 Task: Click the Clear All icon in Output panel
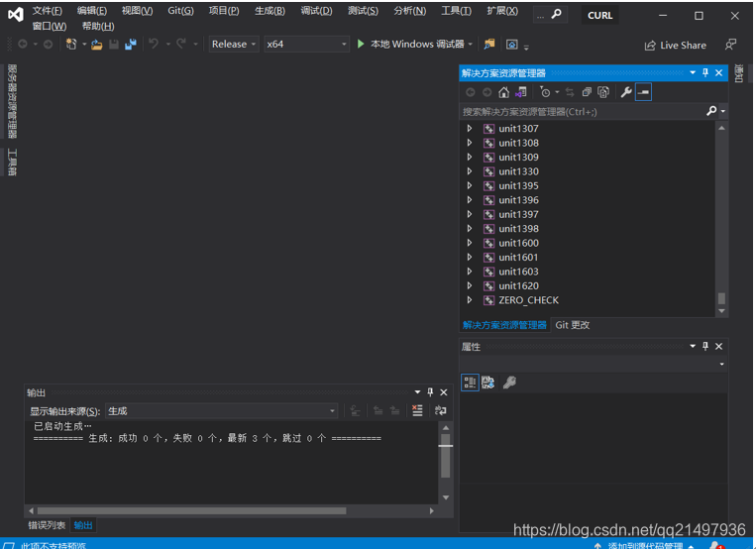(417, 411)
